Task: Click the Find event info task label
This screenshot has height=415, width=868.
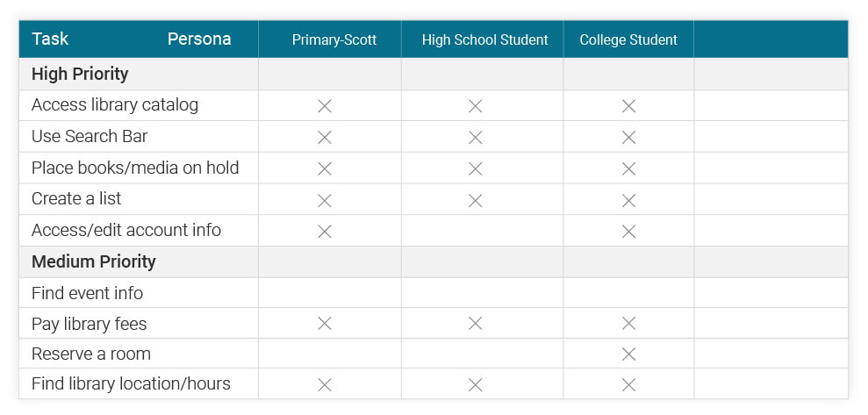Action: click(88, 293)
